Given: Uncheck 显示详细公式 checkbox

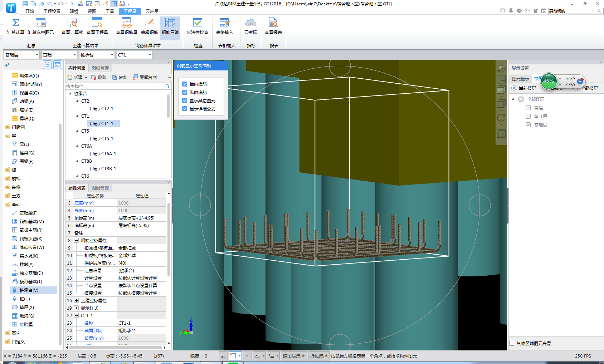Looking at the screenshot, I should pyautogui.click(x=185, y=109).
